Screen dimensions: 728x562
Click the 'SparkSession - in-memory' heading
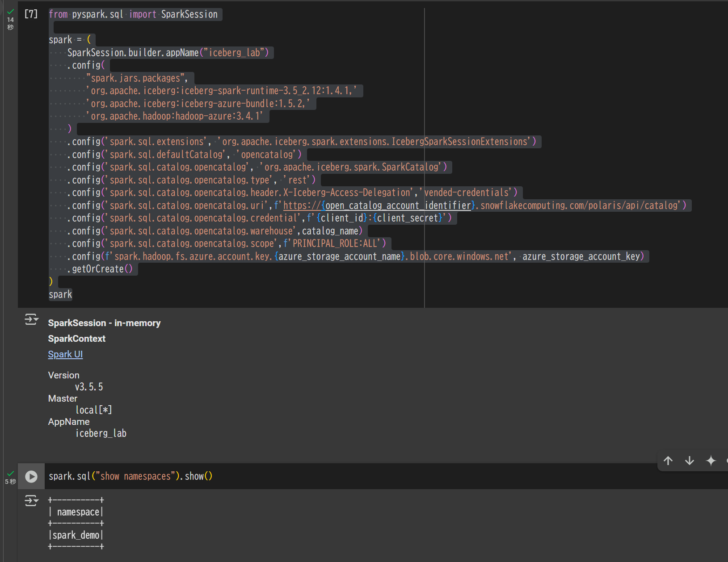pos(104,323)
